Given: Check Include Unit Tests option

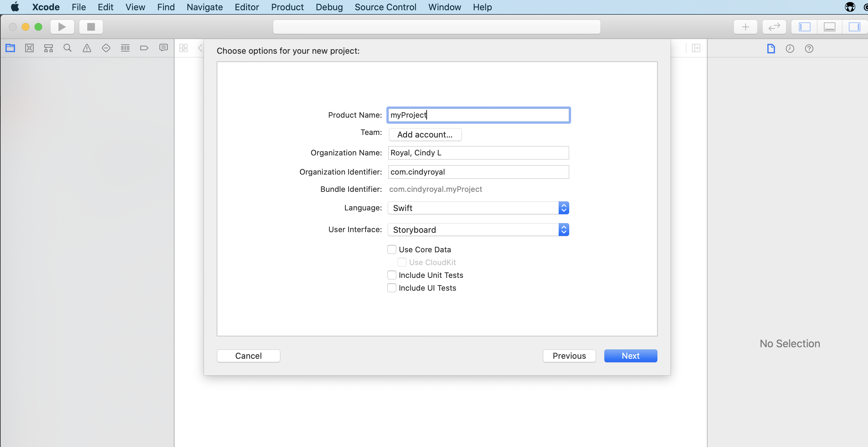Looking at the screenshot, I should (x=391, y=275).
